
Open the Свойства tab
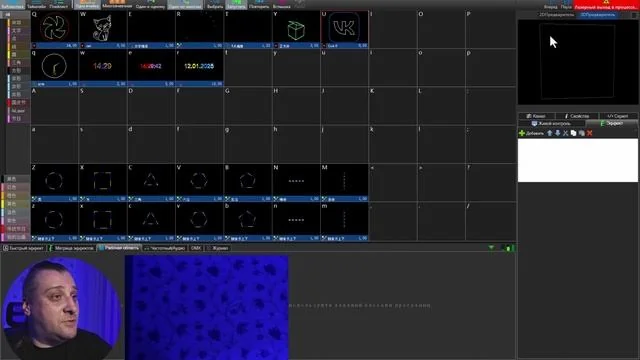(x=578, y=116)
